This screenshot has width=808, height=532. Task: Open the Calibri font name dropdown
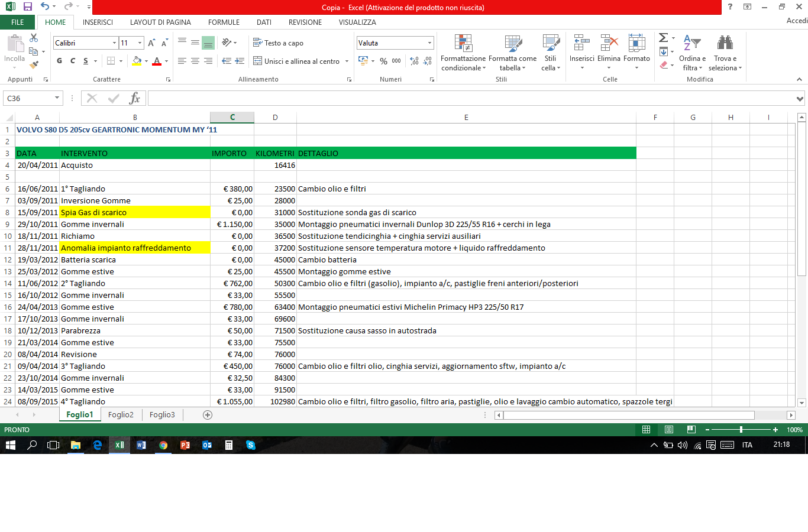(x=114, y=43)
